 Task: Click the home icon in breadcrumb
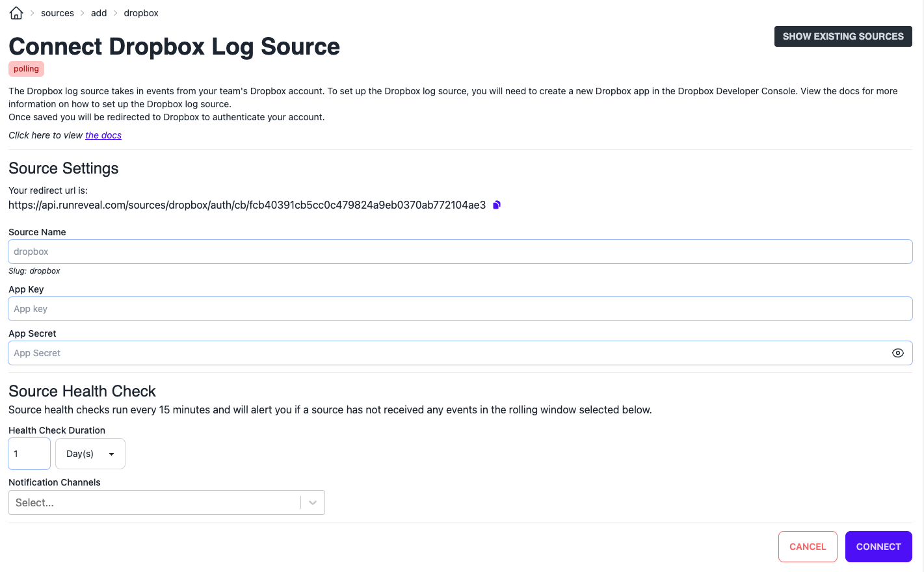[x=16, y=13]
